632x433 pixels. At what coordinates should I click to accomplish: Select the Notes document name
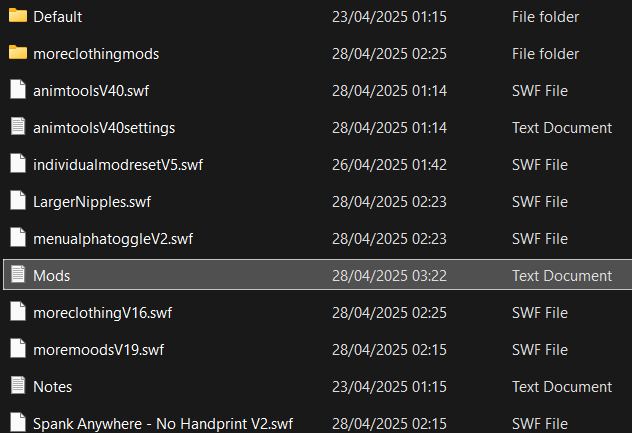click(x=52, y=387)
